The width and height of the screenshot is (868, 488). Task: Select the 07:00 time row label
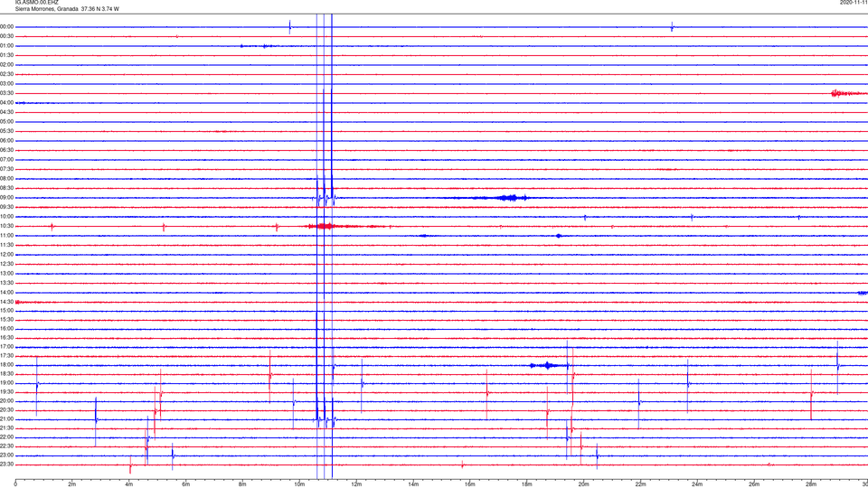click(7, 159)
